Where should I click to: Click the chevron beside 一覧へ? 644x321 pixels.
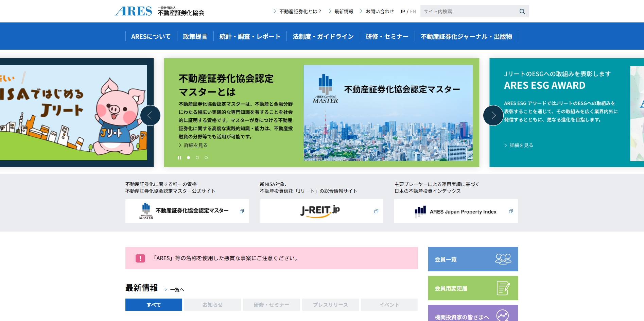166,289
